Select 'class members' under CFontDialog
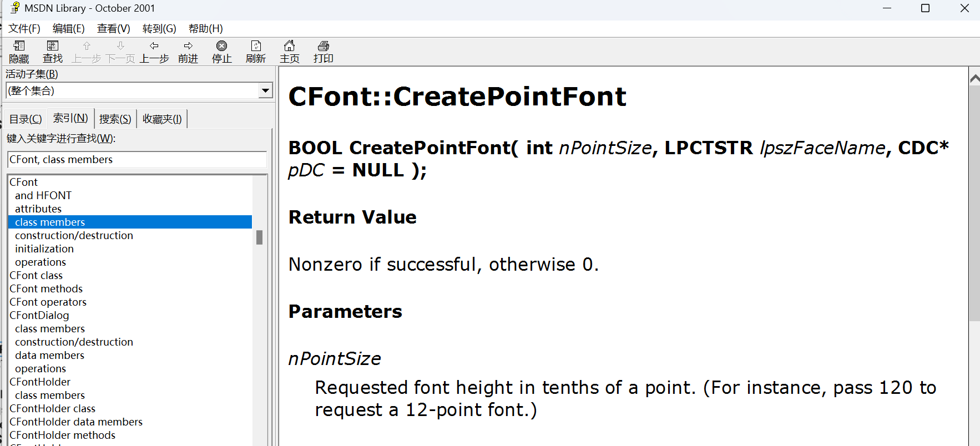Screen dimensions: 980x446 pos(50,328)
